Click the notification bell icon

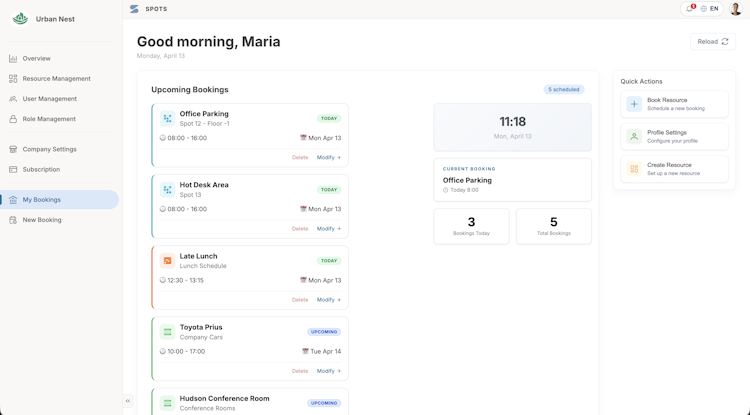tap(689, 9)
